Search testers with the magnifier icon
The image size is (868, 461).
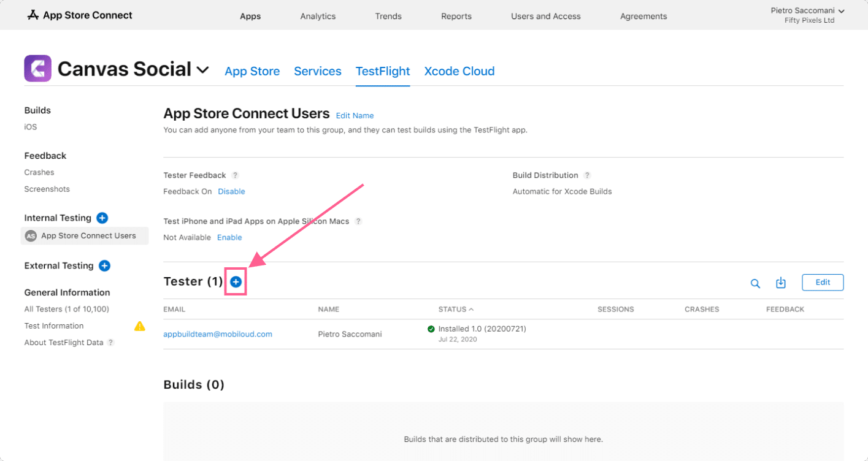point(756,283)
